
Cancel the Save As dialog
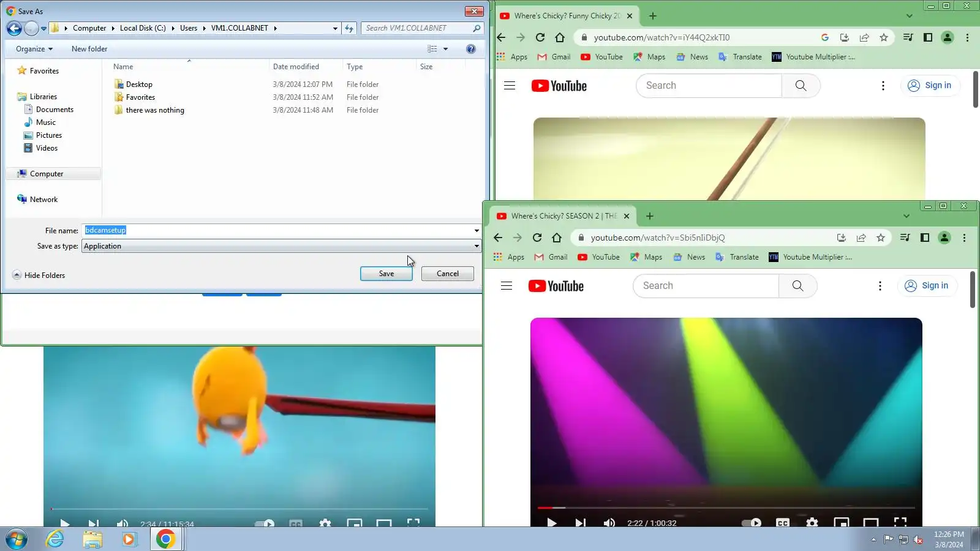tap(447, 274)
